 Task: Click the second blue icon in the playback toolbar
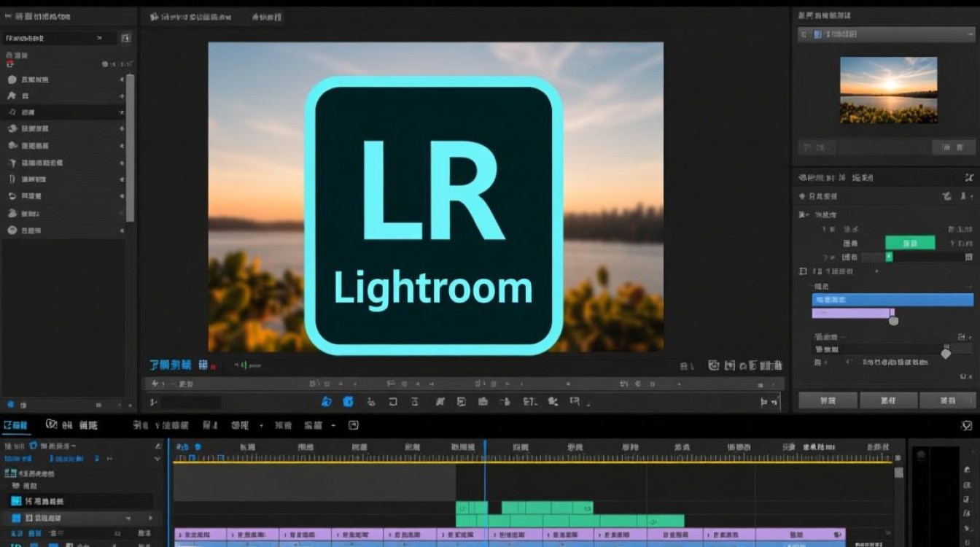(x=349, y=401)
